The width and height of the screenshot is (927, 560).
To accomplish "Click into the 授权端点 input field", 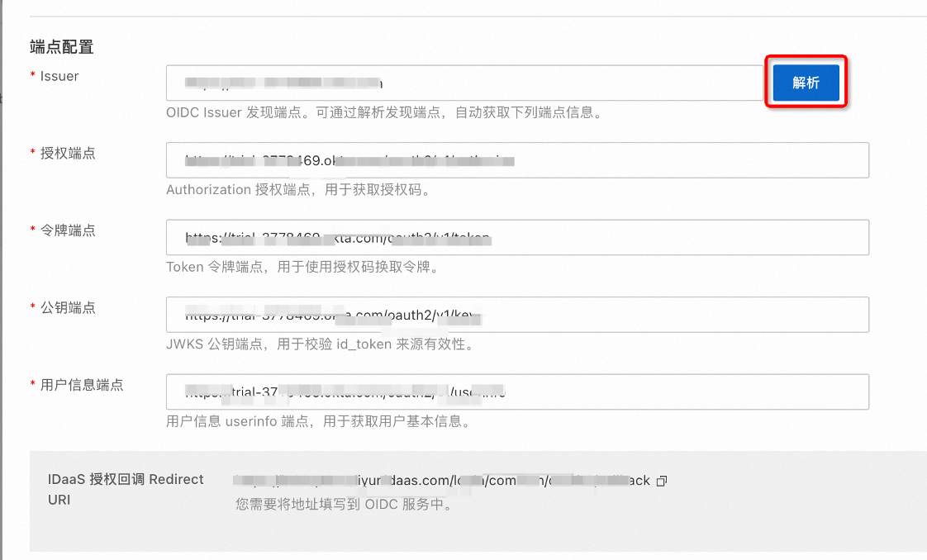I will tap(517, 160).
